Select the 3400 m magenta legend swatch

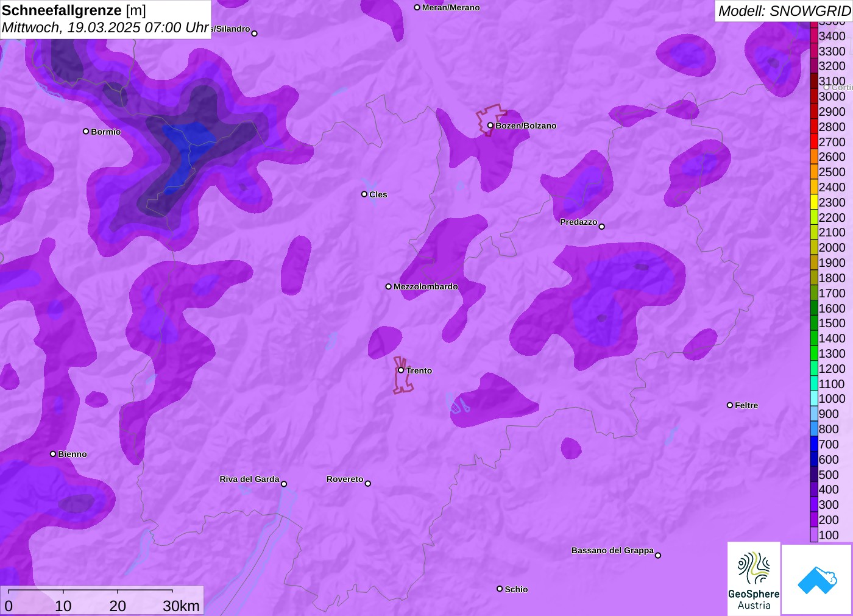(814, 36)
